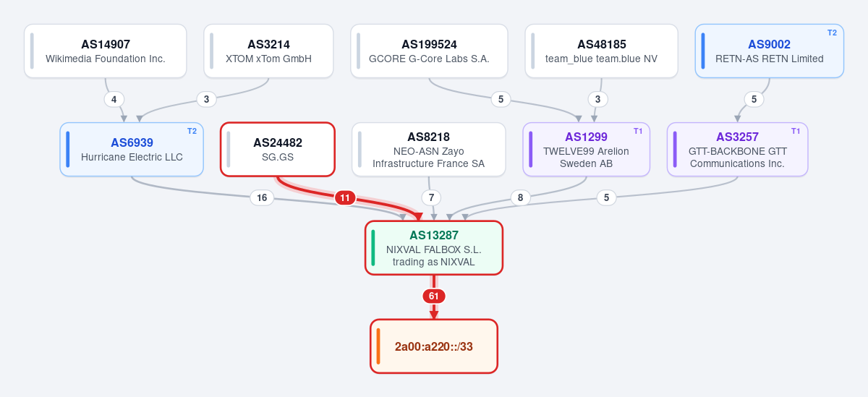This screenshot has width=868, height=397.
Task: Click the AS3257 GTT-BACKBONE node
Action: tap(738, 150)
